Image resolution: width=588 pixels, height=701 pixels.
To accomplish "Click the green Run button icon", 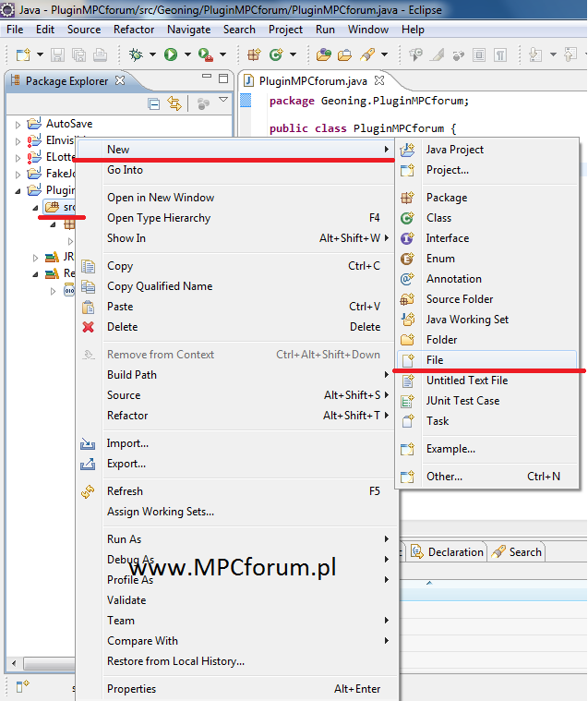I will pyautogui.click(x=171, y=55).
